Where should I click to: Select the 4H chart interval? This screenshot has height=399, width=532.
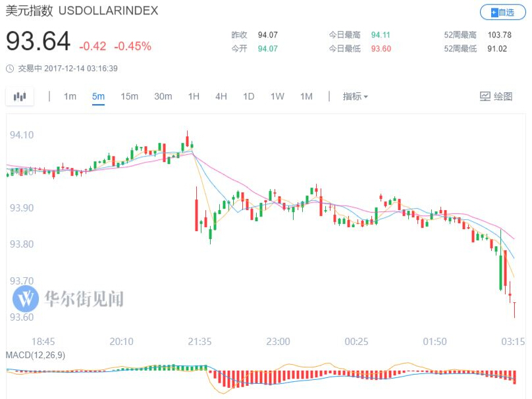pos(221,97)
